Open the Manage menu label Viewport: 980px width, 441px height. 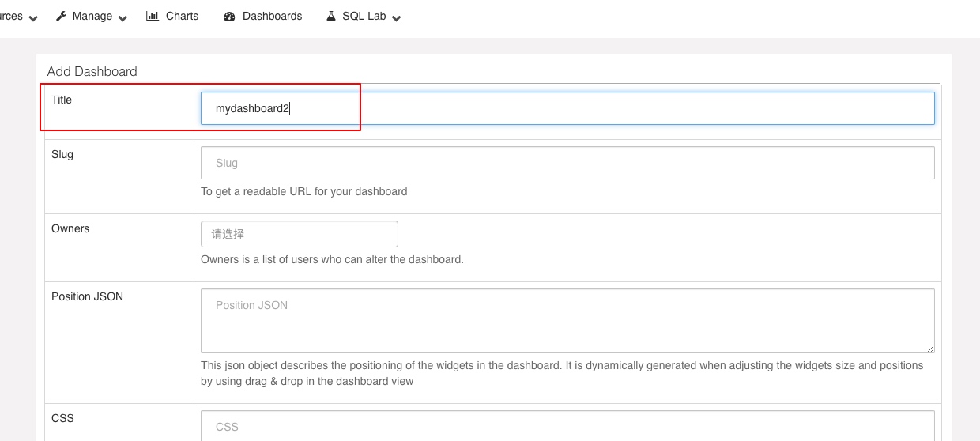click(x=92, y=16)
